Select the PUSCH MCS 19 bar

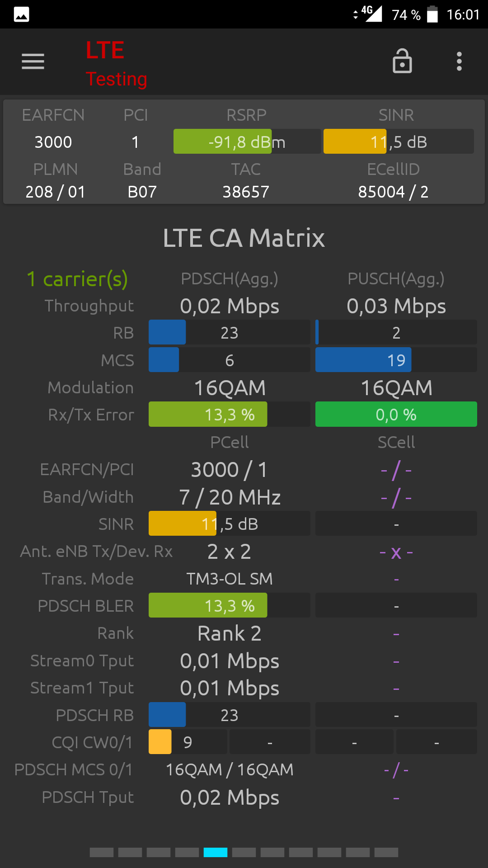click(396, 360)
